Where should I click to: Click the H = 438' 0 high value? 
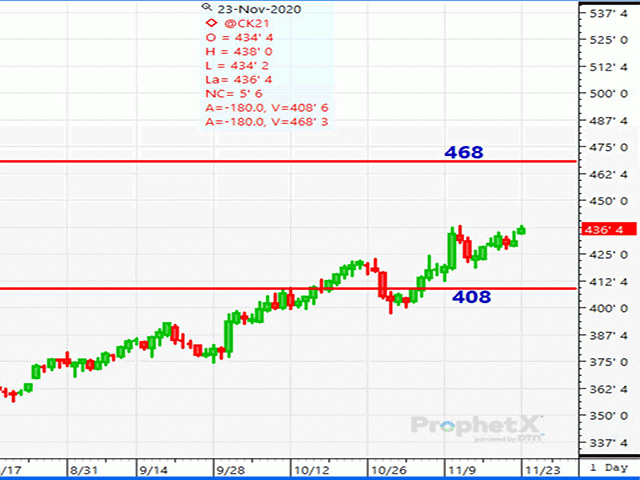pyautogui.click(x=239, y=51)
